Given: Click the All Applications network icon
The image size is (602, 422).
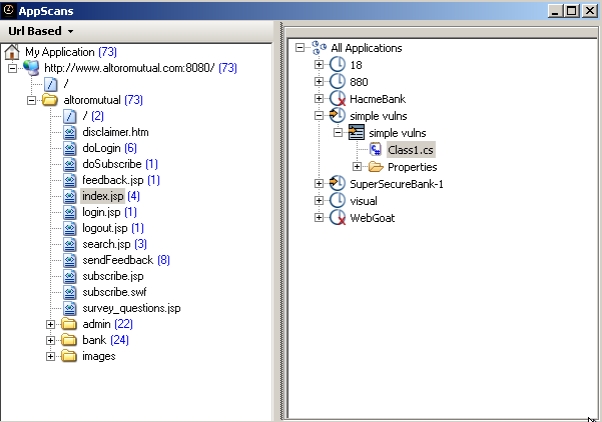Looking at the screenshot, I should click(319, 48).
